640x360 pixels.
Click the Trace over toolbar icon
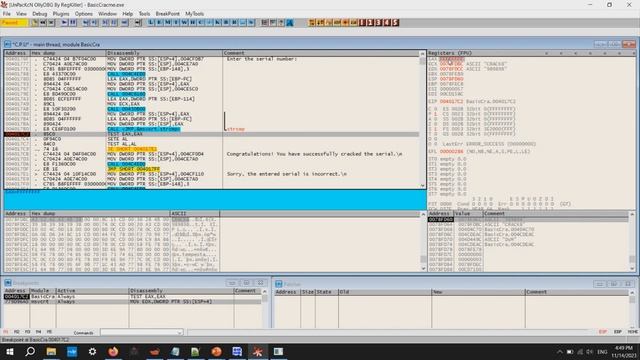click(114, 22)
